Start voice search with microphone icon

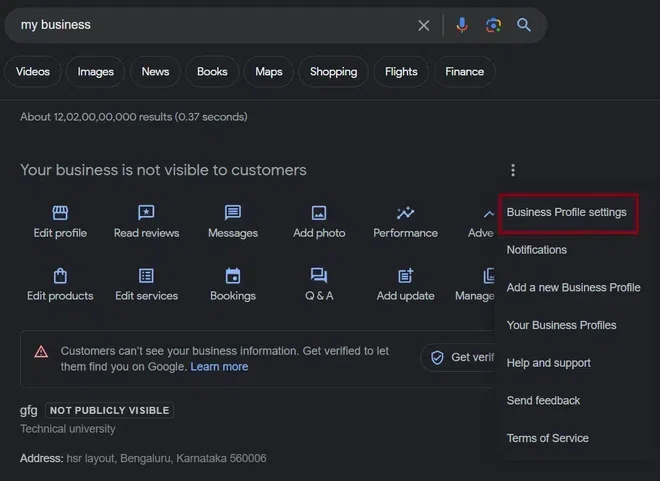(461, 25)
